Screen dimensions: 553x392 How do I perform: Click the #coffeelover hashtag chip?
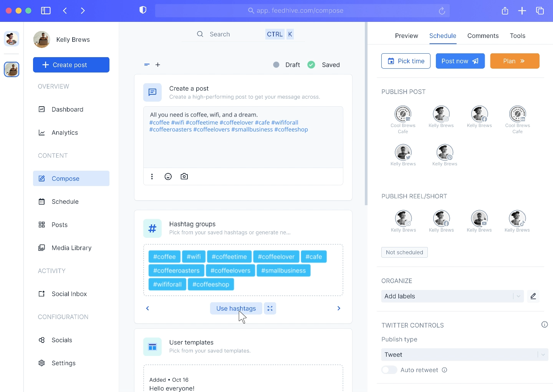(x=276, y=257)
